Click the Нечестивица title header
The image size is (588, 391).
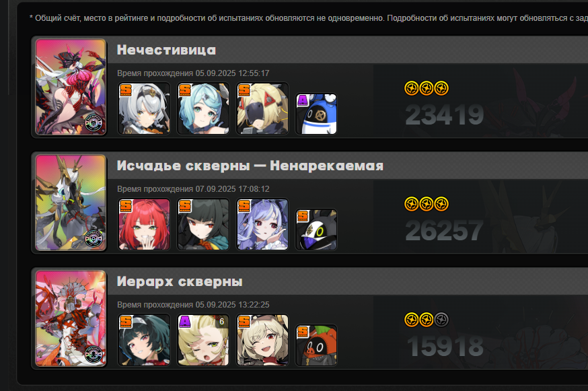pos(166,50)
